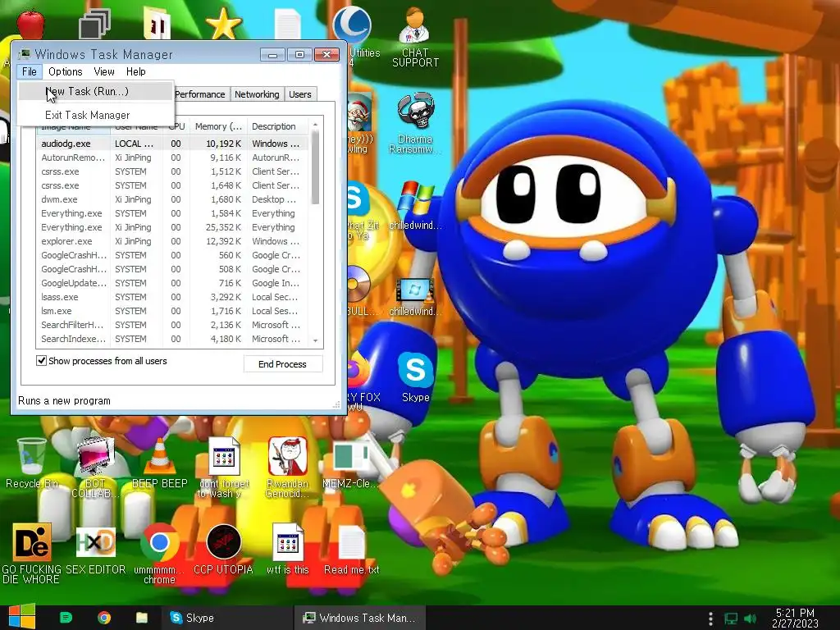Open the MEMZ-Cle desktop icon

[351, 463]
